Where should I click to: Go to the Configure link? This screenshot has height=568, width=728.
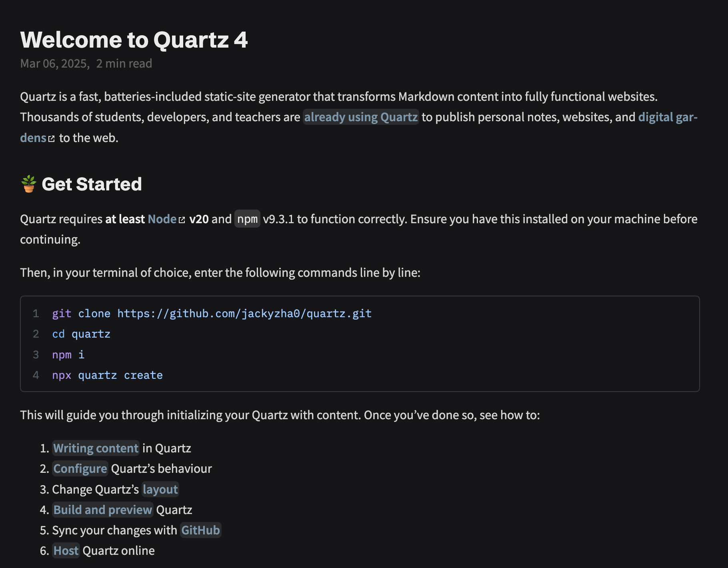tap(80, 469)
